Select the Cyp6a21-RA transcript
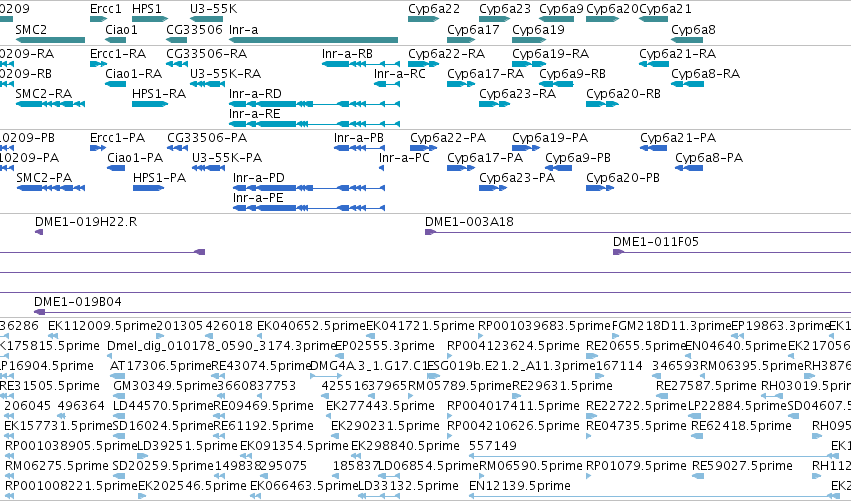This screenshot has width=851, height=501. pyautogui.click(x=653, y=64)
